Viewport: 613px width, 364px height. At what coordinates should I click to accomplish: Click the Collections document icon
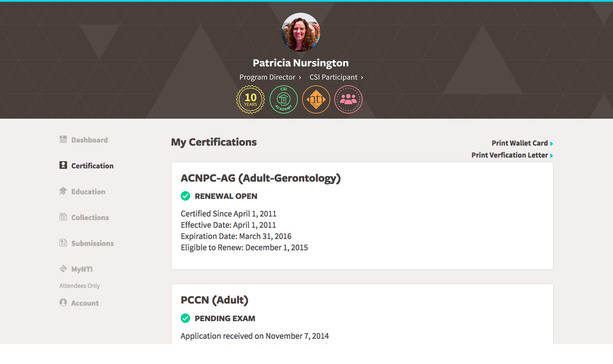(x=63, y=217)
